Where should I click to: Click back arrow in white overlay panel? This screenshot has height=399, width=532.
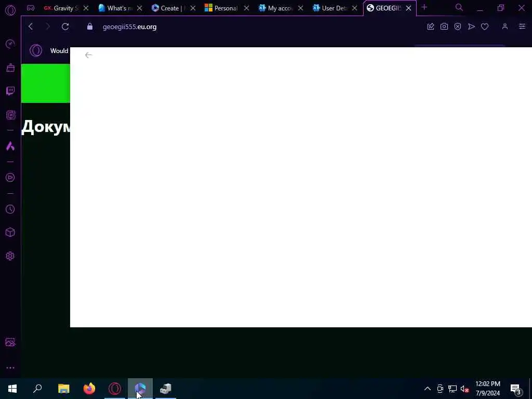click(88, 55)
